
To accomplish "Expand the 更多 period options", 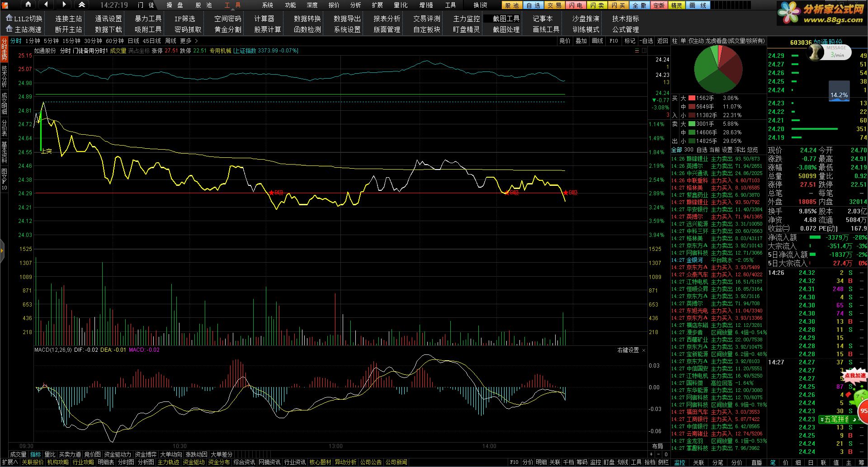I will [189, 41].
